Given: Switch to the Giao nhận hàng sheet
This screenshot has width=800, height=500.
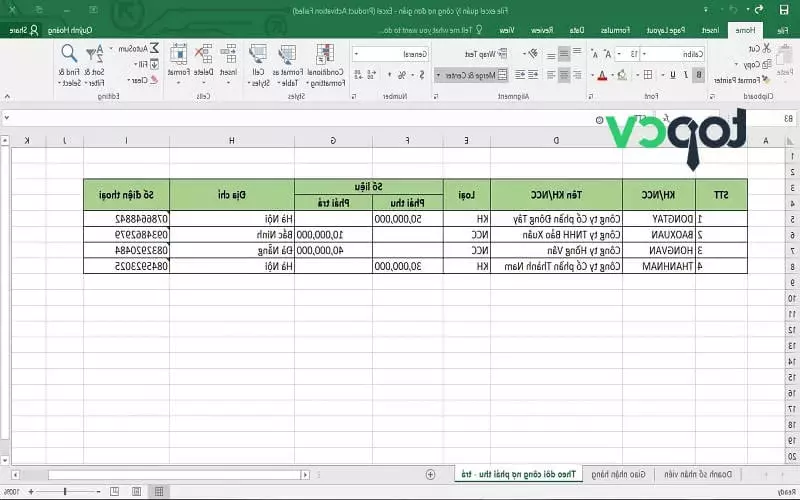Looking at the screenshot, I should point(634,473).
